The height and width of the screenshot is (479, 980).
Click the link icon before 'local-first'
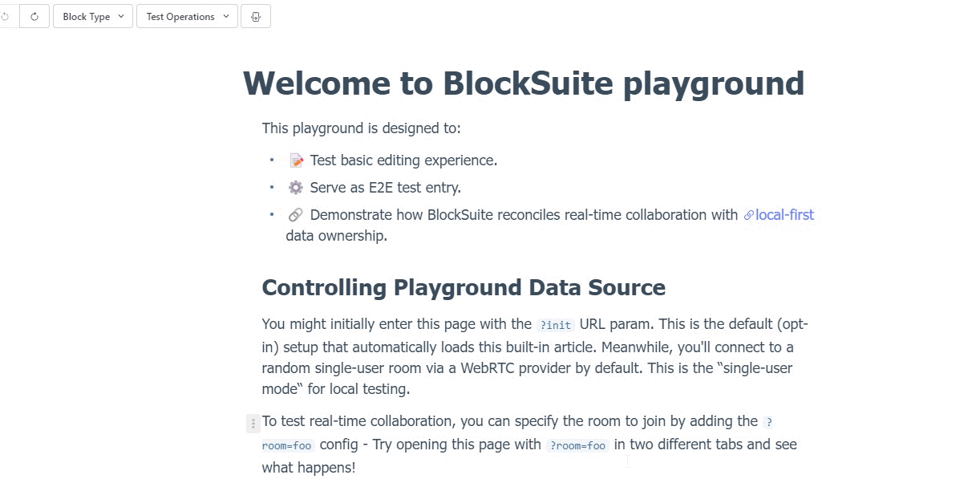747,215
